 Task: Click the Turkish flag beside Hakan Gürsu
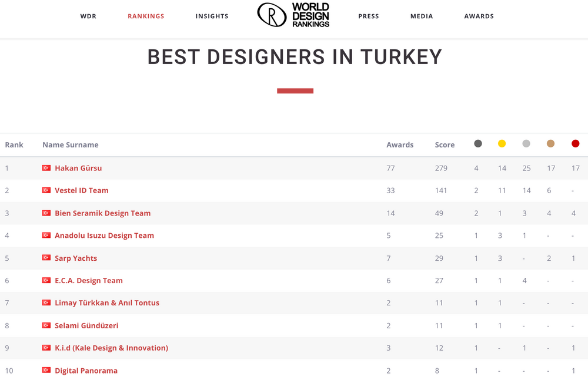point(46,168)
